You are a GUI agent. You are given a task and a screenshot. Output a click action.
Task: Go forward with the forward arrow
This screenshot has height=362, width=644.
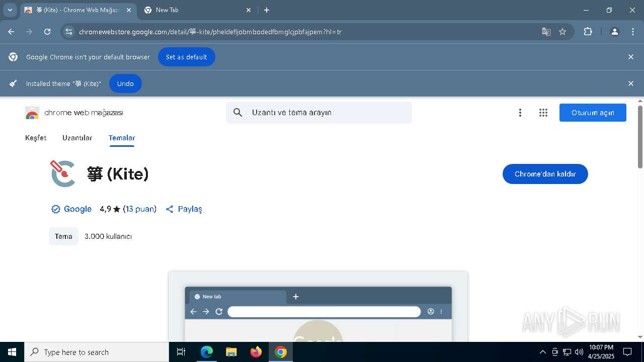(29, 32)
